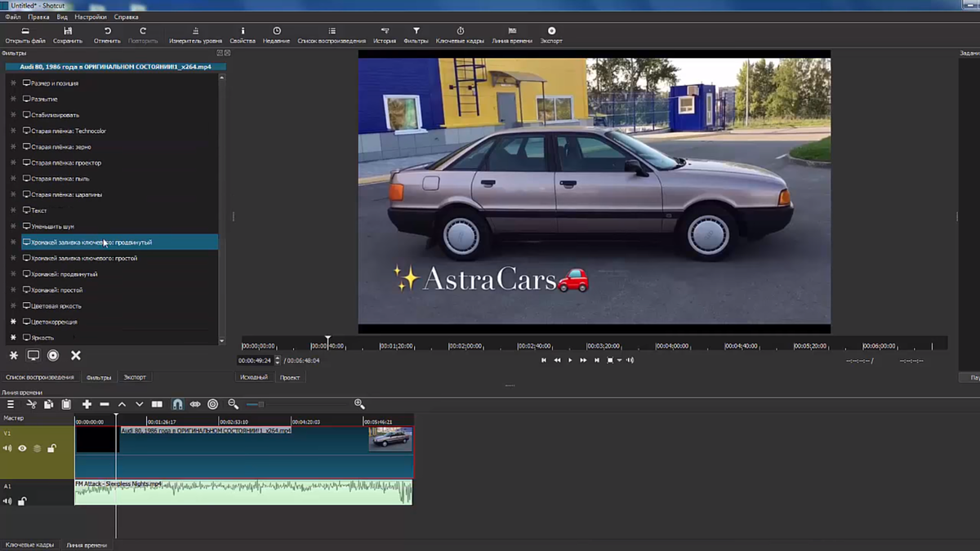Click the Ключевые кадры toolbar button
Viewport: 980px width, 551px height.
point(460,35)
